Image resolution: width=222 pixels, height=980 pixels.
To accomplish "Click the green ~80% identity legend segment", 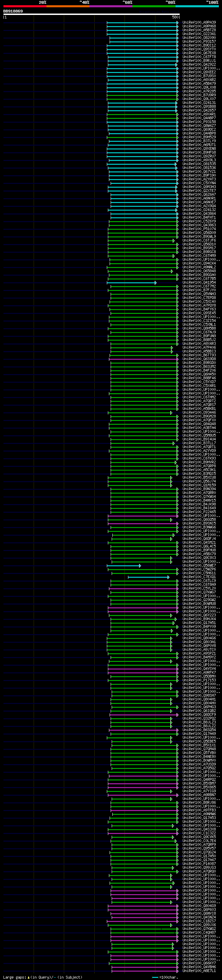I will click(154, 7).
